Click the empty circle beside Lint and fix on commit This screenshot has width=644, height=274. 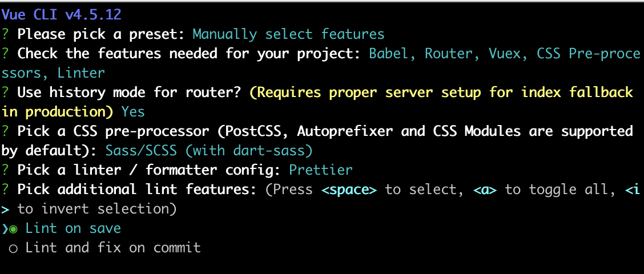click(x=14, y=249)
